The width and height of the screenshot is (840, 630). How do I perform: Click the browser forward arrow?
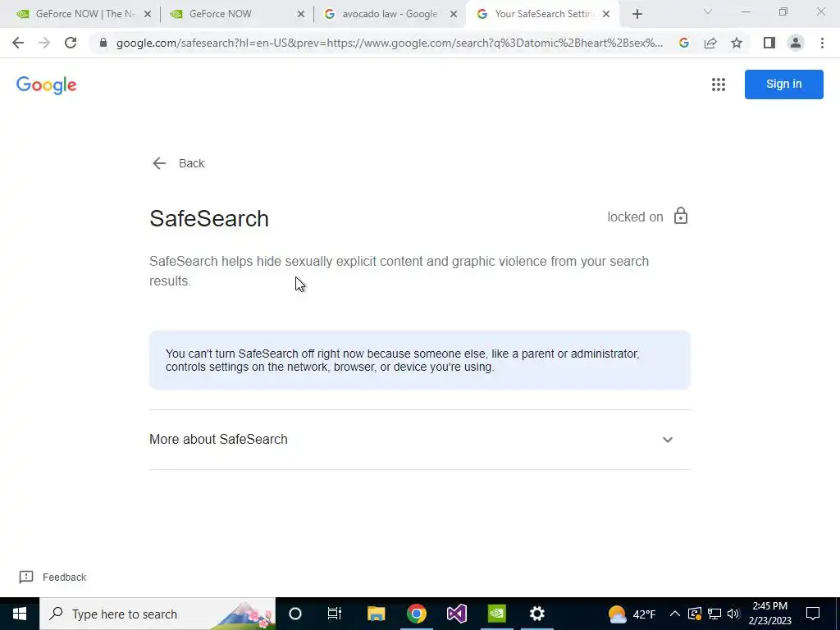click(44, 43)
